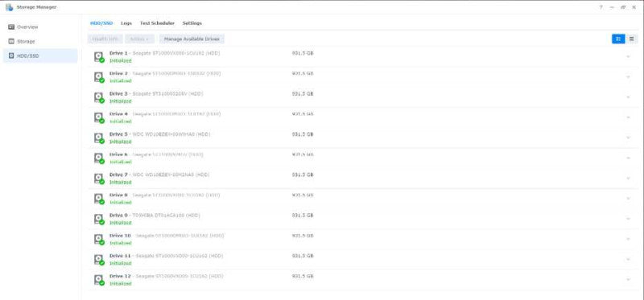Select HDD/SSD in the left sidebar
Image resolution: width=644 pixels, height=300 pixels.
39,55
